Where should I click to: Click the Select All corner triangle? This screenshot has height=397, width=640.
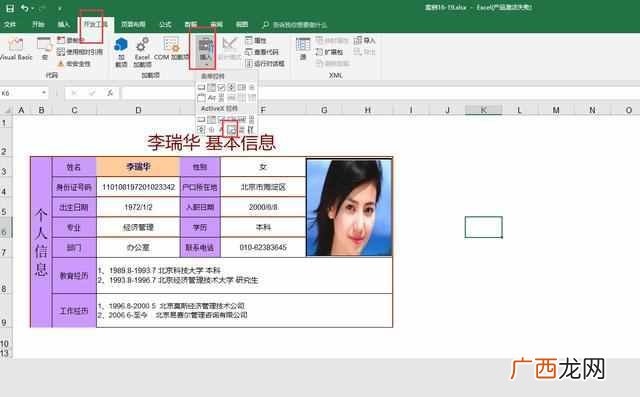coord(7,110)
